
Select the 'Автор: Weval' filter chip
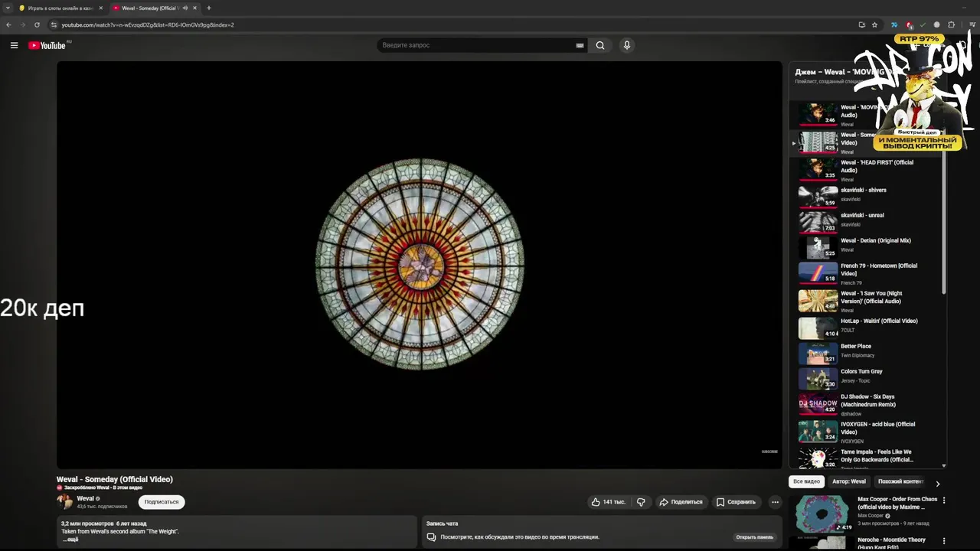pyautogui.click(x=849, y=481)
